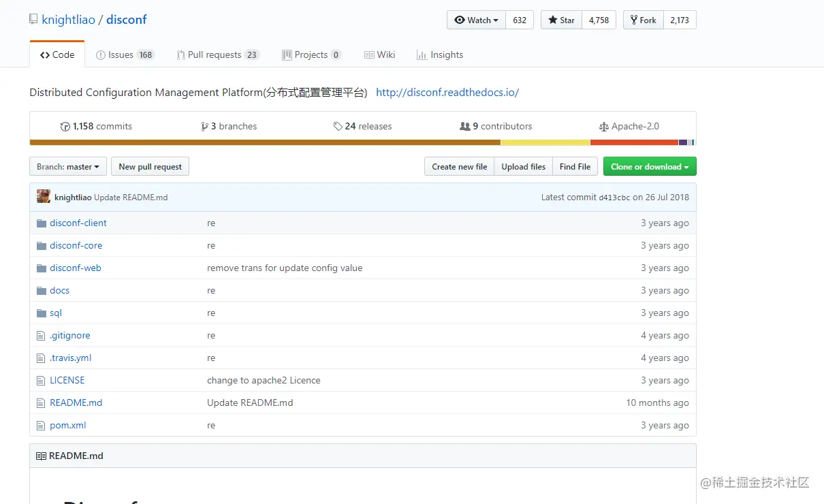Open the disconf-client folder
Viewport: 824px width, 504px height.
(78, 223)
